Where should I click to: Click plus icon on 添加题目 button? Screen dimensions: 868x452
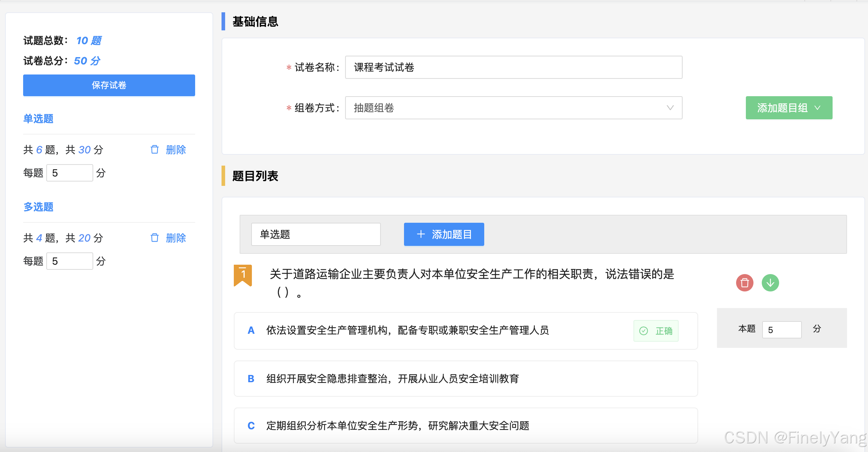(x=421, y=234)
